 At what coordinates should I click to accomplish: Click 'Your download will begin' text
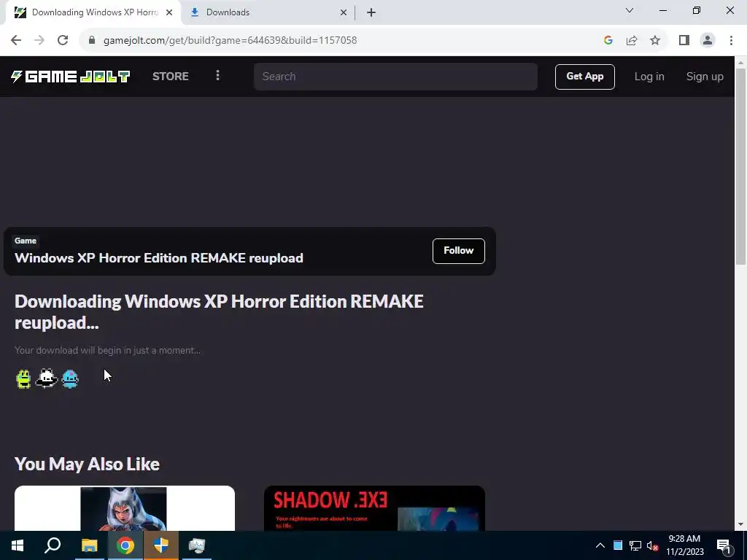[x=108, y=351]
